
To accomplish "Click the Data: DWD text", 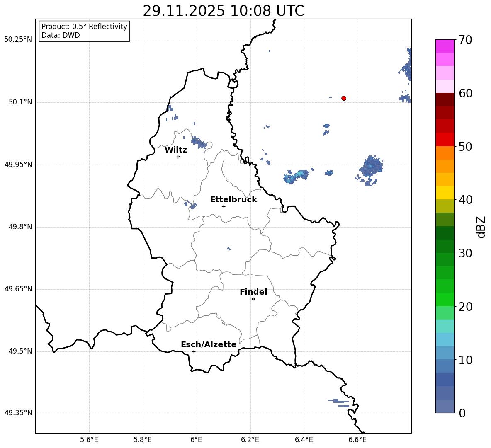I will click(x=61, y=35).
